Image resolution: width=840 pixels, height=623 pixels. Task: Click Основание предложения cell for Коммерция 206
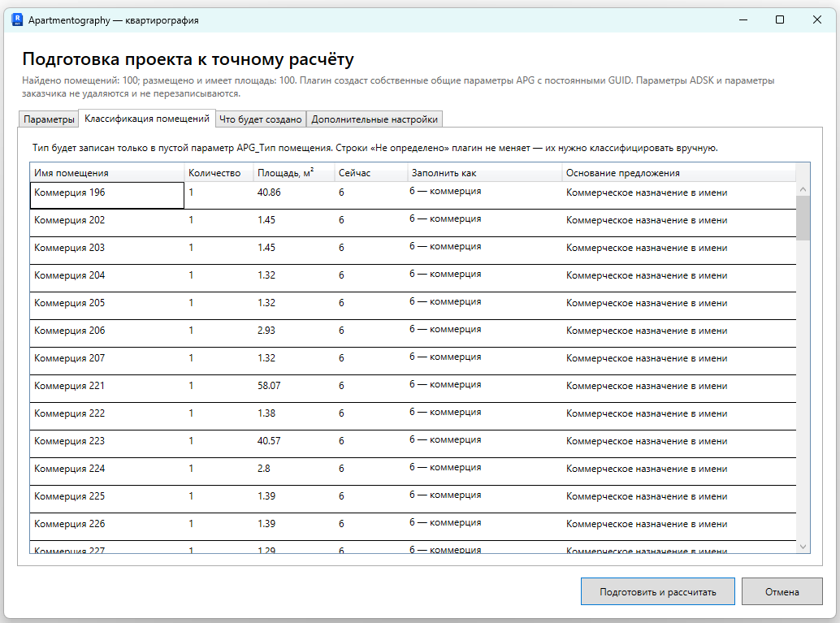(679, 333)
